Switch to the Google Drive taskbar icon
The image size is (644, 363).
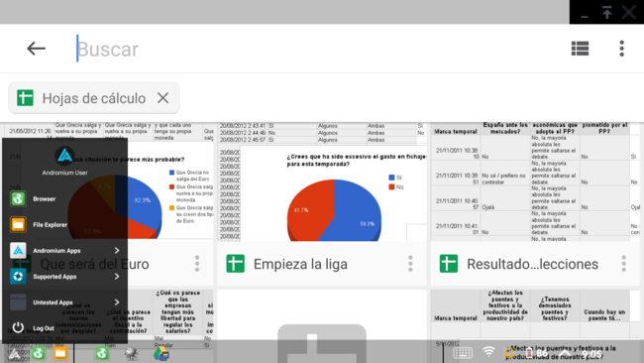tap(161, 353)
